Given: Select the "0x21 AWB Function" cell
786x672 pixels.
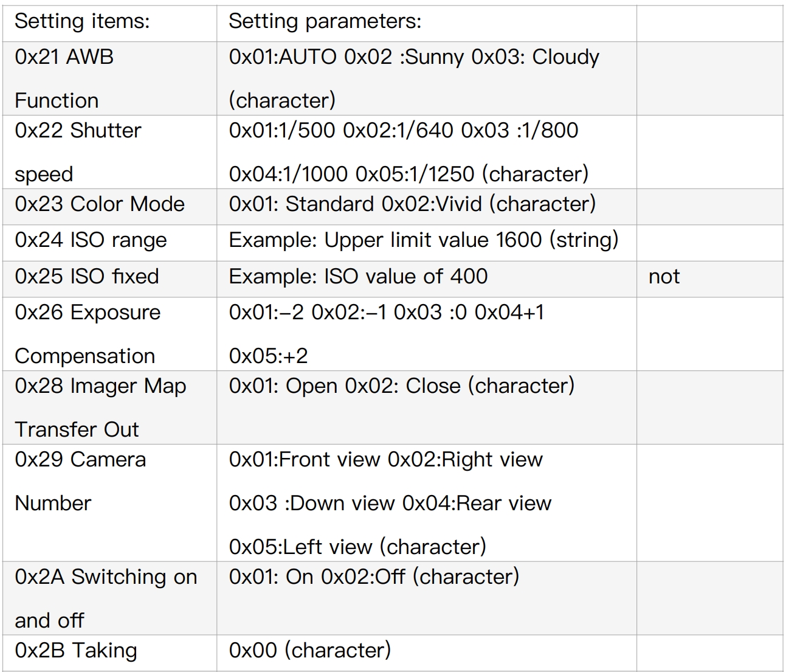Looking at the screenshot, I should tap(64, 78).
